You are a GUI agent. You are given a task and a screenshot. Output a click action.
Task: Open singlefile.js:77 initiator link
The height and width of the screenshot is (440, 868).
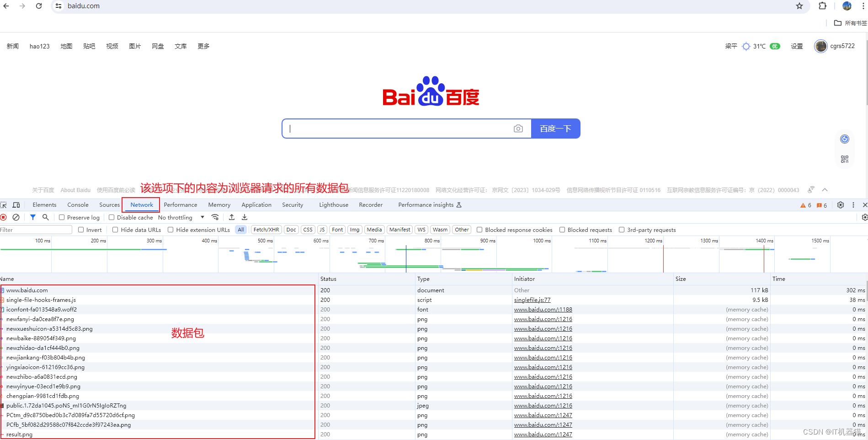532,300
